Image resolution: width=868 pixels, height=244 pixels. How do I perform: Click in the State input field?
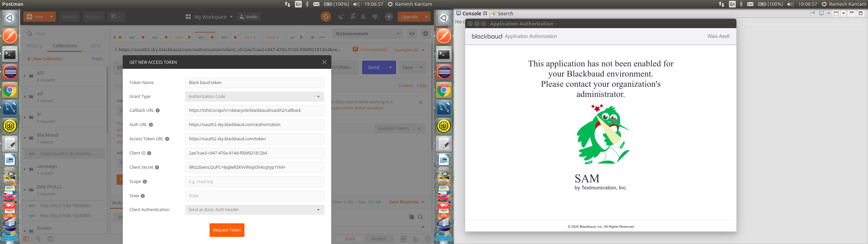[255, 196]
